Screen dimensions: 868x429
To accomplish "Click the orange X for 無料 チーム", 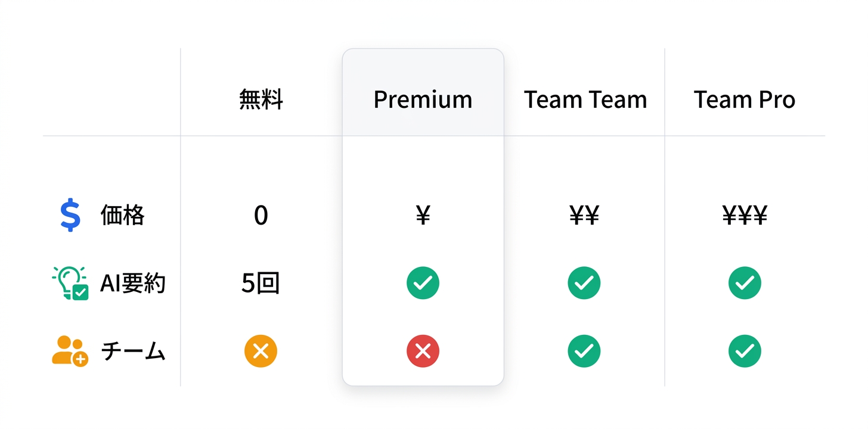I will [x=261, y=351].
